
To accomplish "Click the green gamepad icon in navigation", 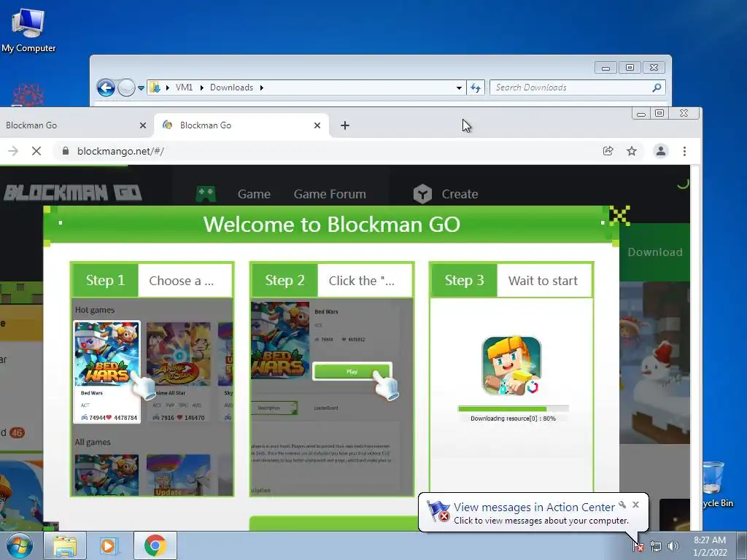I will click(206, 194).
